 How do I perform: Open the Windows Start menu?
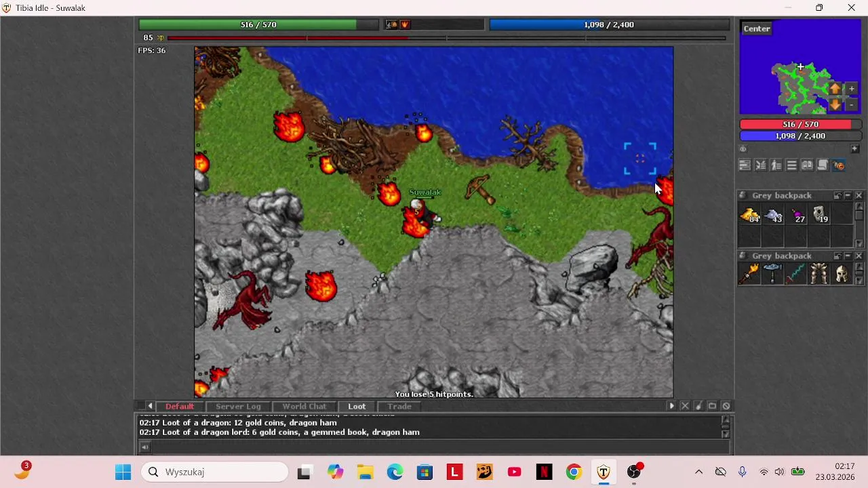[x=123, y=472]
